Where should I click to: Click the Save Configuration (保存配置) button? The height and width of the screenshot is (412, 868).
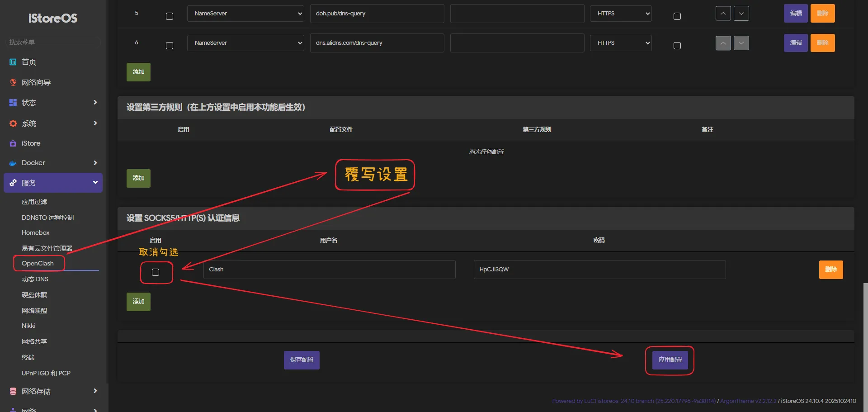[302, 360]
